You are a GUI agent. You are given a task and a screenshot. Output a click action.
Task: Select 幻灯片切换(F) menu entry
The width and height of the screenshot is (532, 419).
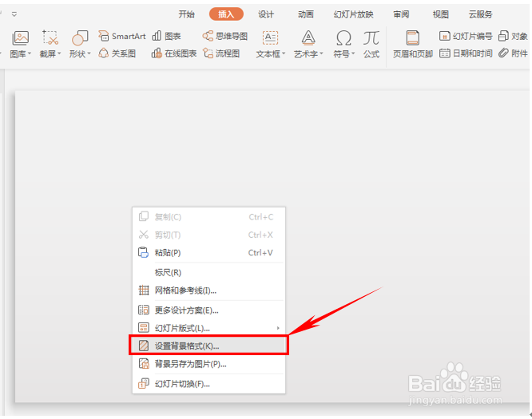coord(208,384)
